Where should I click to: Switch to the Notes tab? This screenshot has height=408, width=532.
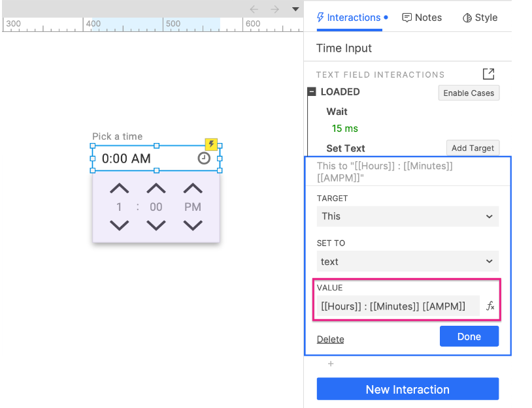[x=422, y=18]
